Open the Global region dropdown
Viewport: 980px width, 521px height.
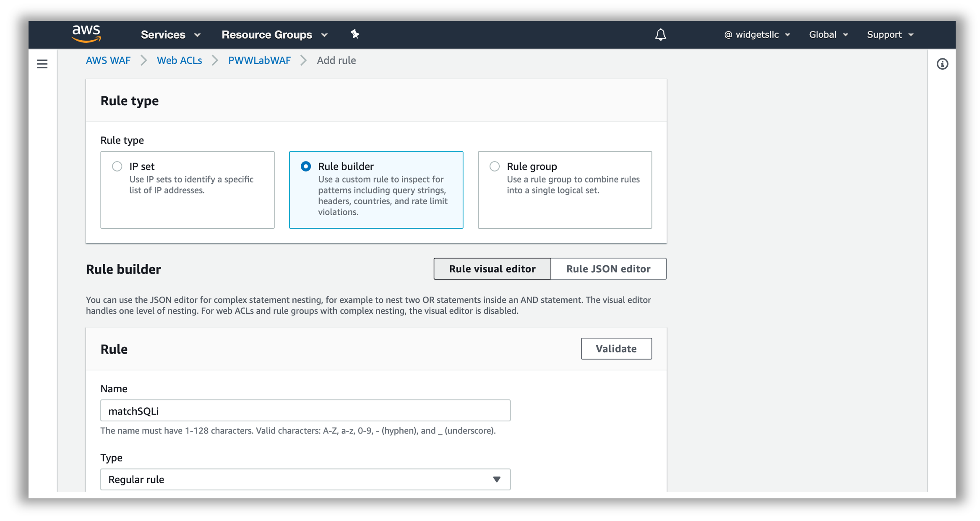point(828,35)
